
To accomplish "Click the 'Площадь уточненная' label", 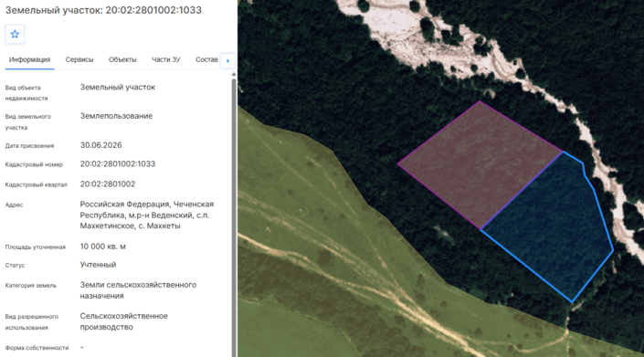I will 36,247.
